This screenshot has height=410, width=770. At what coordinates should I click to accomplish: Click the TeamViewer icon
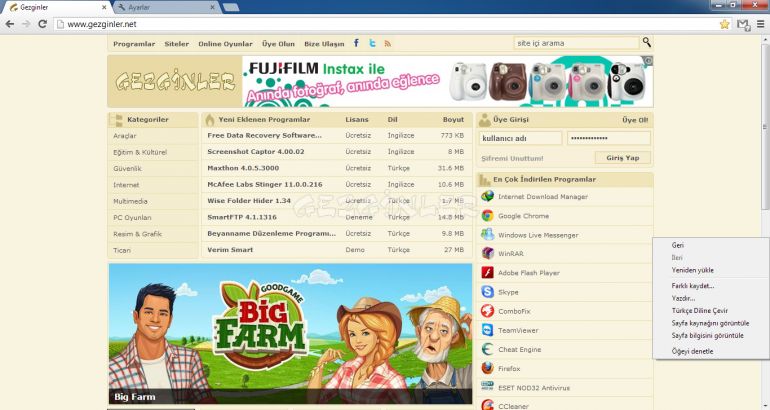click(x=487, y=330)
